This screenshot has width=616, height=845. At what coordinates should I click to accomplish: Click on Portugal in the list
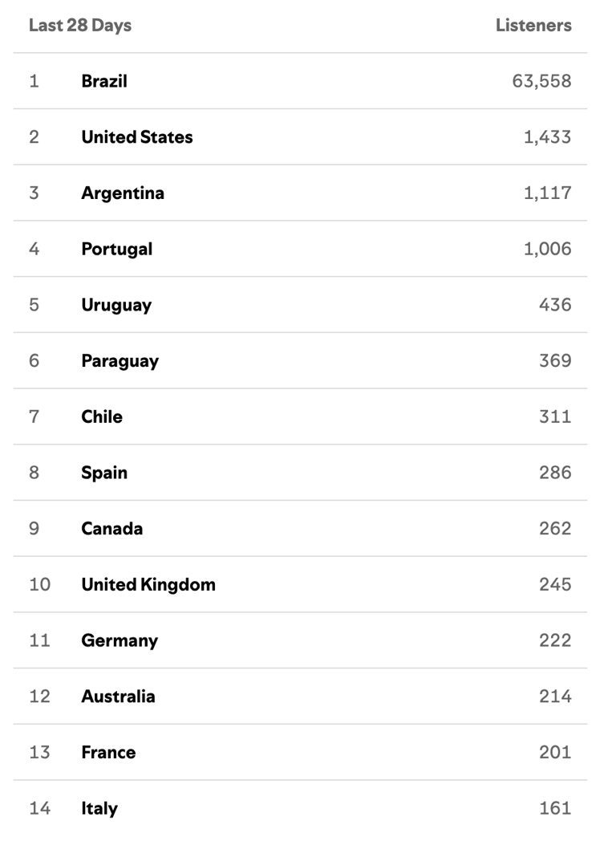(x=116, y=249)
